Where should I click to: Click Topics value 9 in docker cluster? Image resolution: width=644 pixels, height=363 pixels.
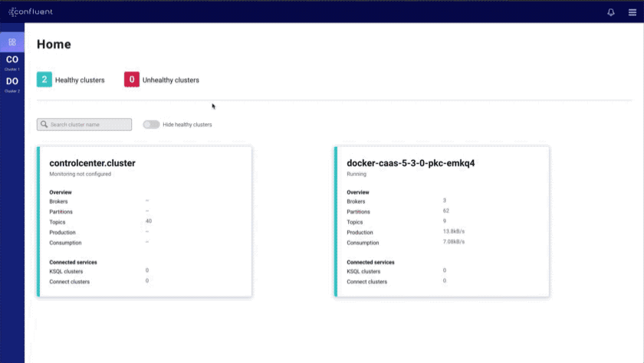point(445,221)
